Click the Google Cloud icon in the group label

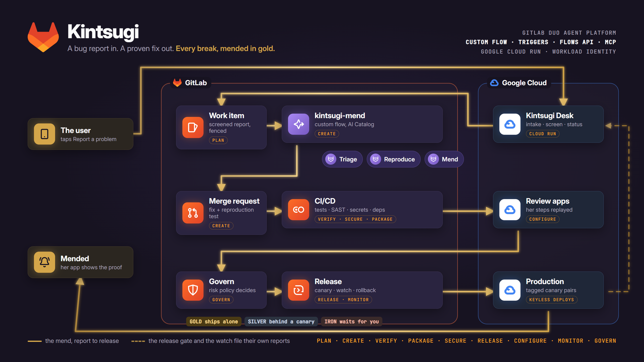[x=494, y=83]
